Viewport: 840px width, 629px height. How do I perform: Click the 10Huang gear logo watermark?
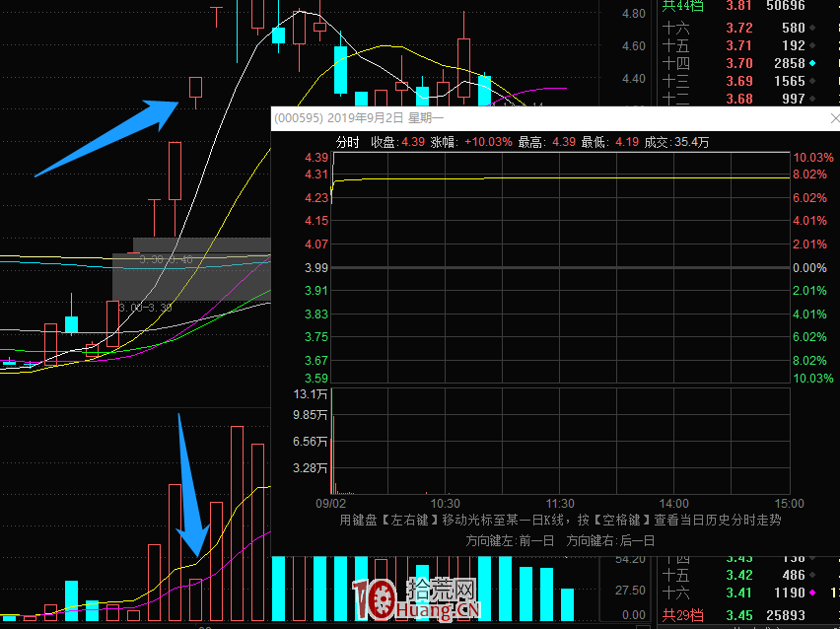click(374, 600)
